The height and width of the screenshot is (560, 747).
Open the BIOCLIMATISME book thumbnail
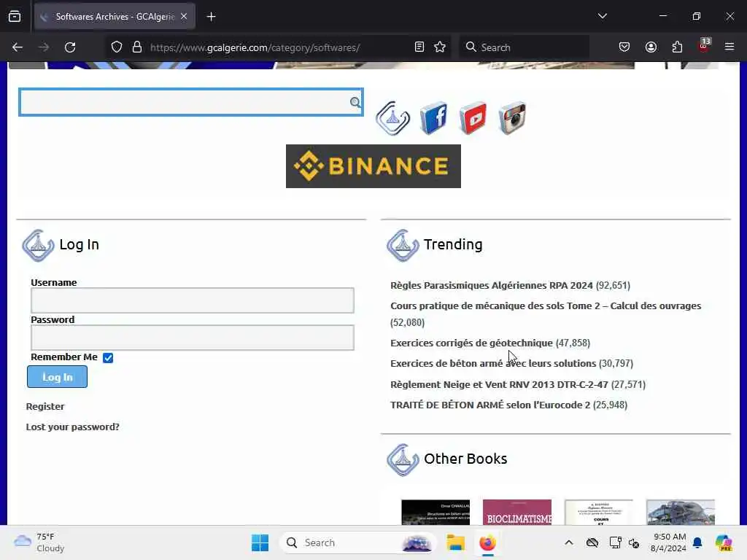(x=517, y=513)
